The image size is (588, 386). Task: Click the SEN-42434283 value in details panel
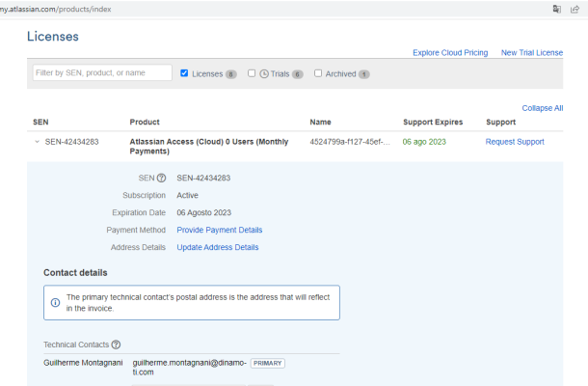point(203,178)
